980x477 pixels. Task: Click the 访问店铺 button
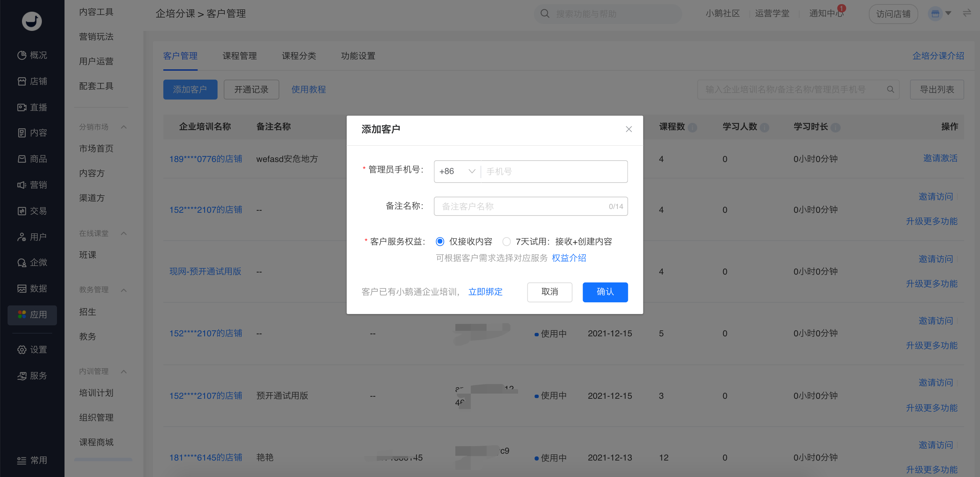893,14
